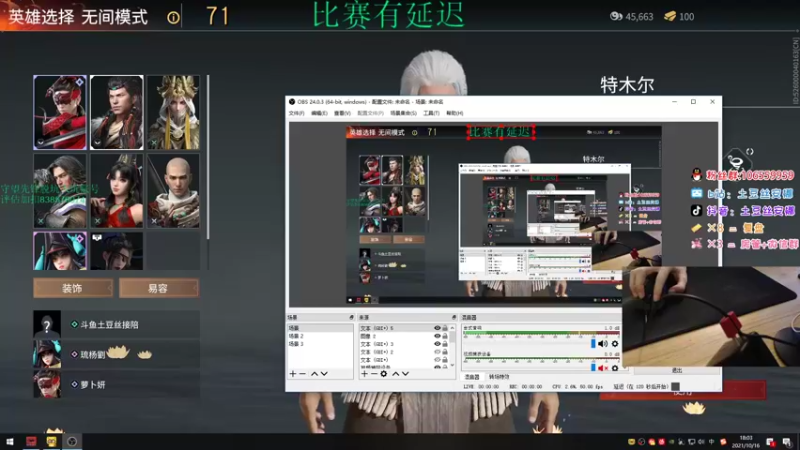Click the coin currency icon showing 45,663

tap(616, 16)
